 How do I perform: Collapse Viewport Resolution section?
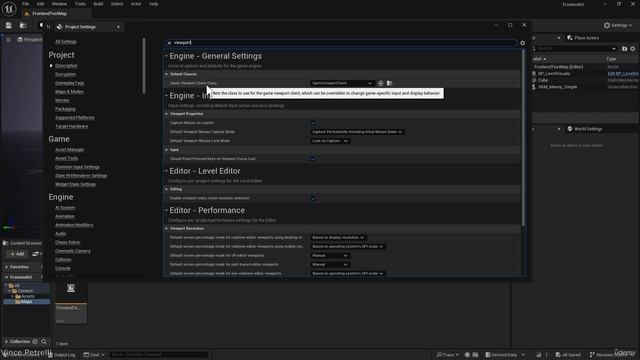(x=167, y=229)
